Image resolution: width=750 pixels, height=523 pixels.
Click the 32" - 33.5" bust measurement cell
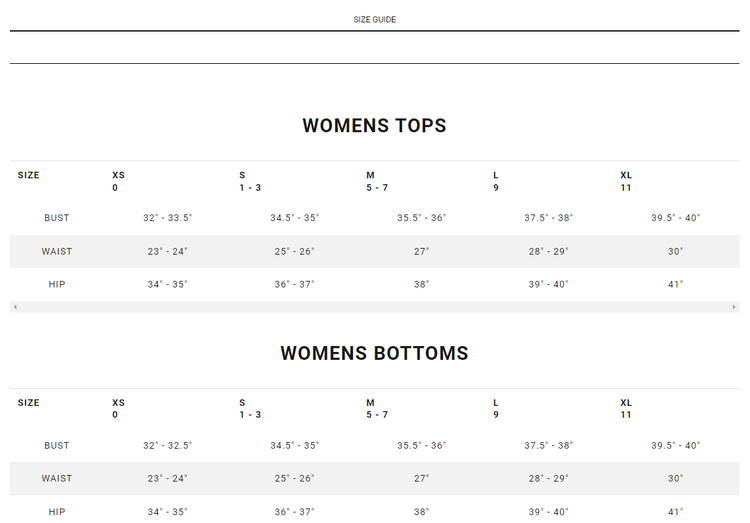pyautogui.click(x=168, y=218)
